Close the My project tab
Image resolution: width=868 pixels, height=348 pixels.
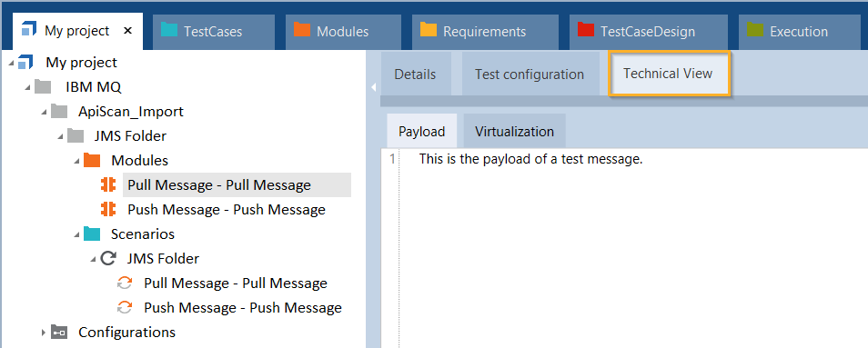(128, 31)
